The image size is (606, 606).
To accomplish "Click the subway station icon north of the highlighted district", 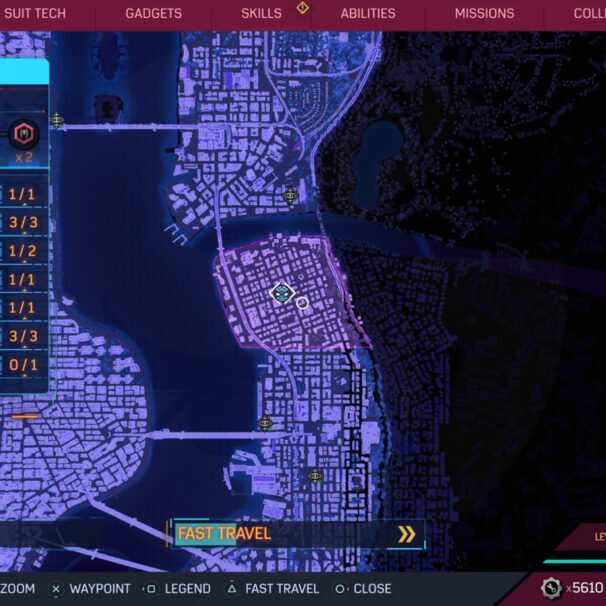I will tap(290, 195).
